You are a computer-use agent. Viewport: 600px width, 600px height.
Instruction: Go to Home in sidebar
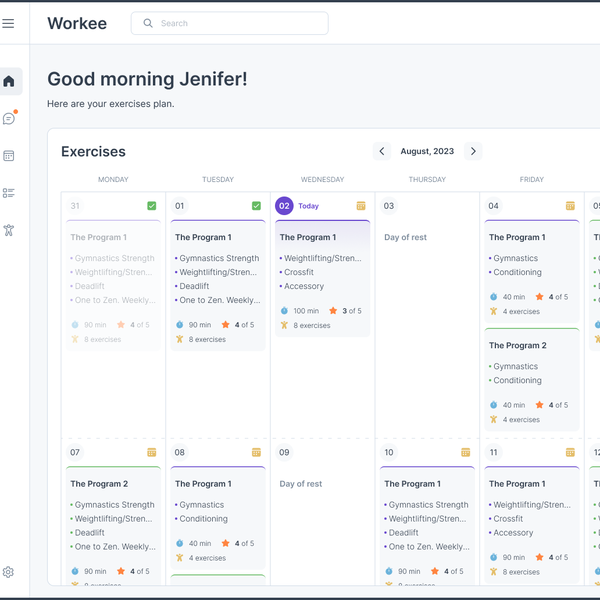[x=9, y=81]
